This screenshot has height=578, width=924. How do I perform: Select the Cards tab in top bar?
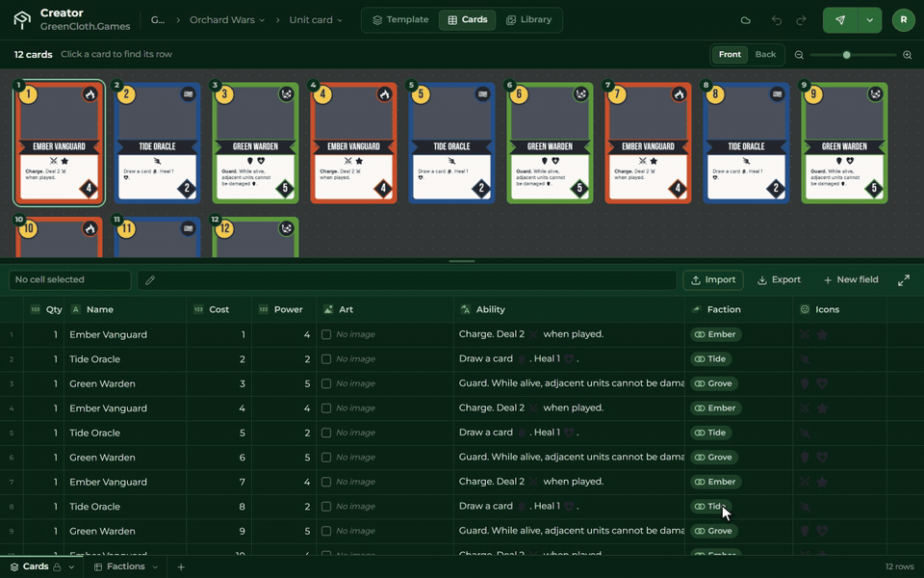pyautogui.click(x=468, y=19)
